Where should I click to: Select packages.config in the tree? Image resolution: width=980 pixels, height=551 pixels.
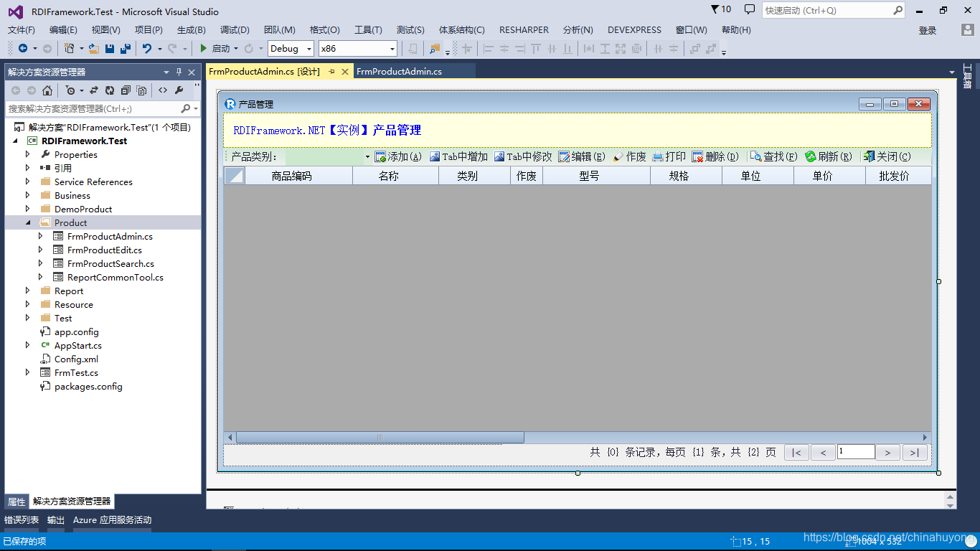(88, 386)
